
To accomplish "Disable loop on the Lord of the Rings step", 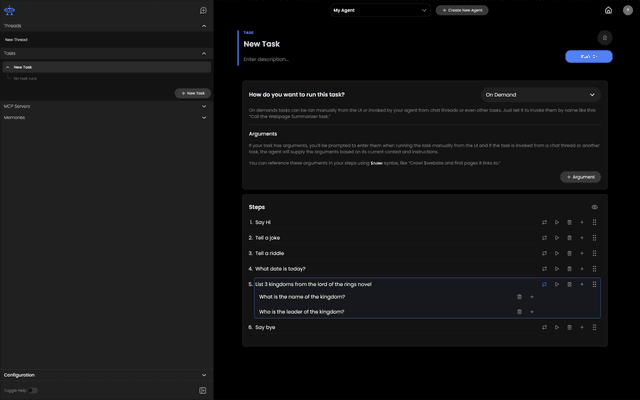I will click(x=545, y=284).
